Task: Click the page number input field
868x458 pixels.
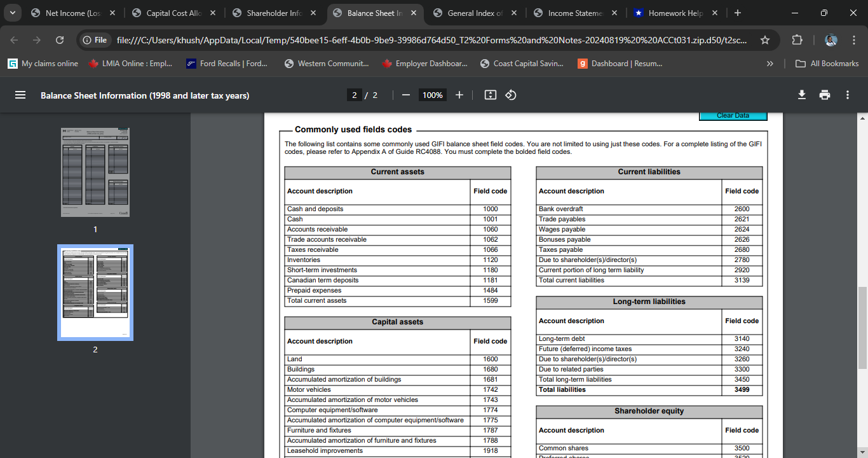Action: coord(355,95)
